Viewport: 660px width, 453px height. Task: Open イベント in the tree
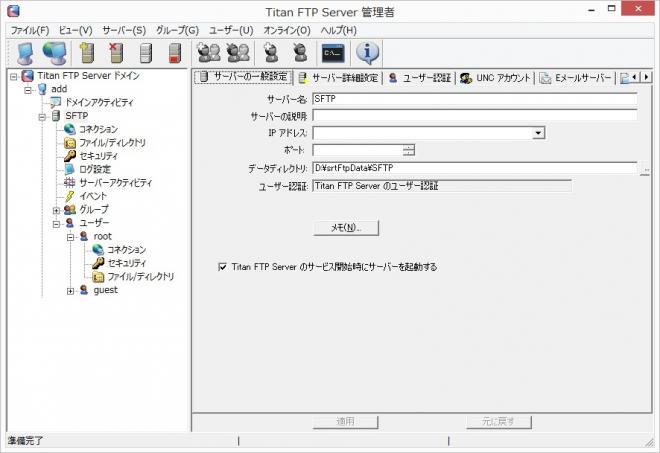click(x=93, y=196)
